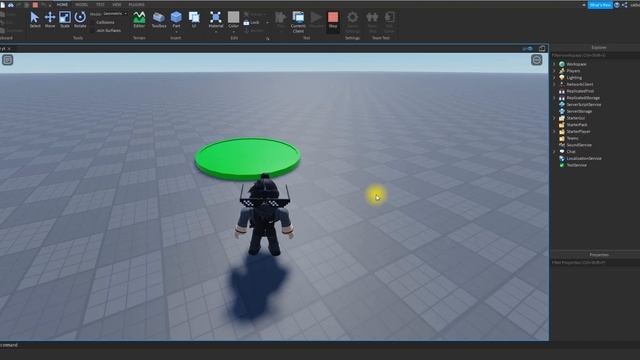Viewport: 640px width, 360px height.
Task: Click the Workspace globe icon in Explorer
Action: pyautogui.click(x=562, y=64)
